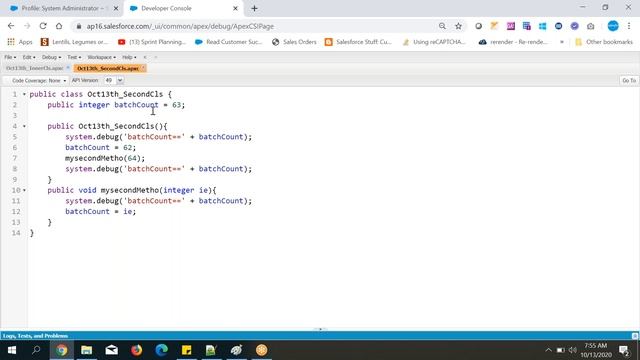The image size is (640, 360).
Task: Go back in browser history
Action: point(11,26)
